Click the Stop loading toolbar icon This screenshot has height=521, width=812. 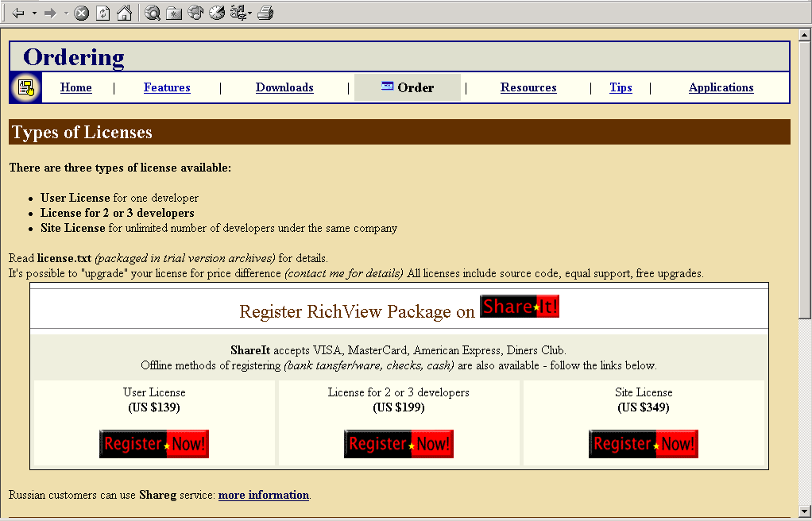(x=82, y=14)
